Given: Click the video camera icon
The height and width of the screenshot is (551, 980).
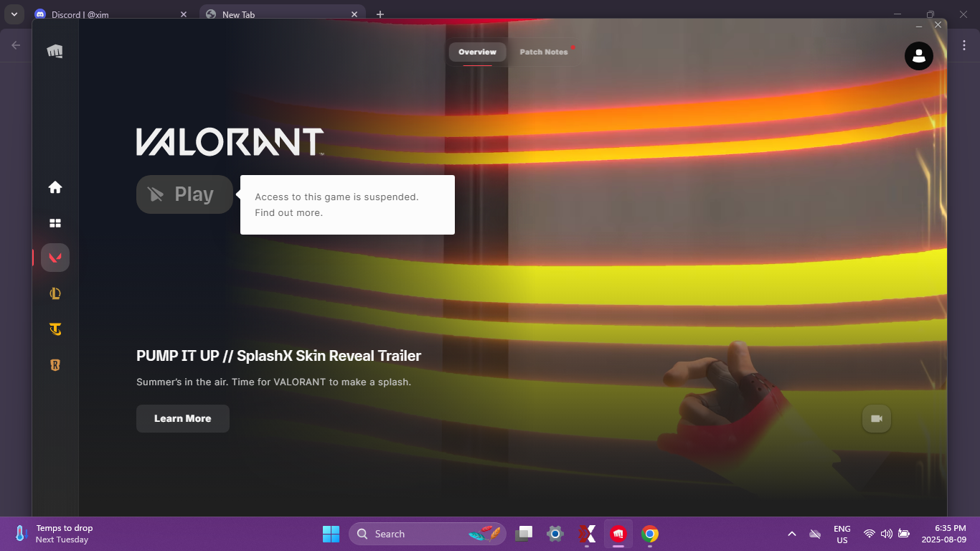Looking at the screenshot, I should 876,418.
